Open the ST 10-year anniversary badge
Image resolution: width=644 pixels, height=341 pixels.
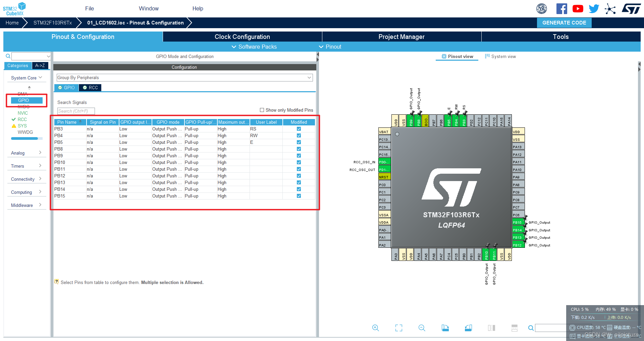pyautogui.click(x=542, y=9)
